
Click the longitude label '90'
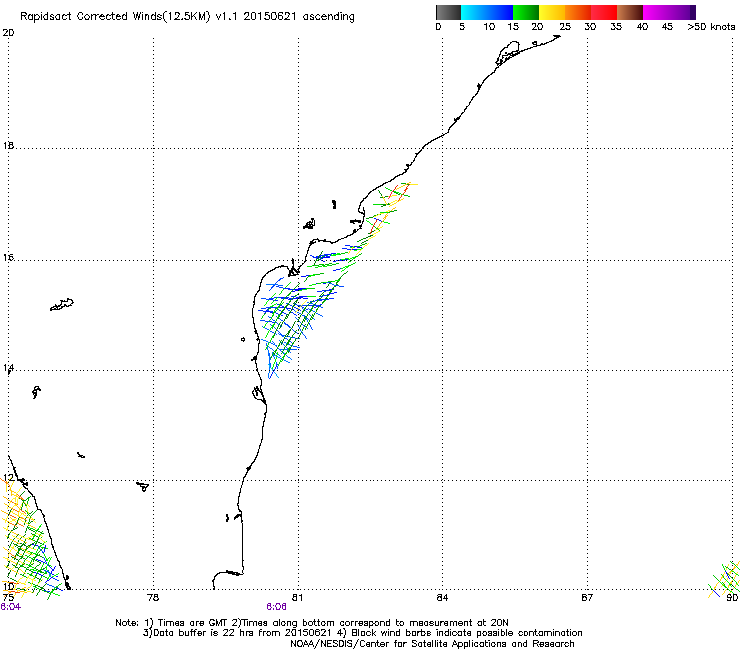(x=732, y=598)
